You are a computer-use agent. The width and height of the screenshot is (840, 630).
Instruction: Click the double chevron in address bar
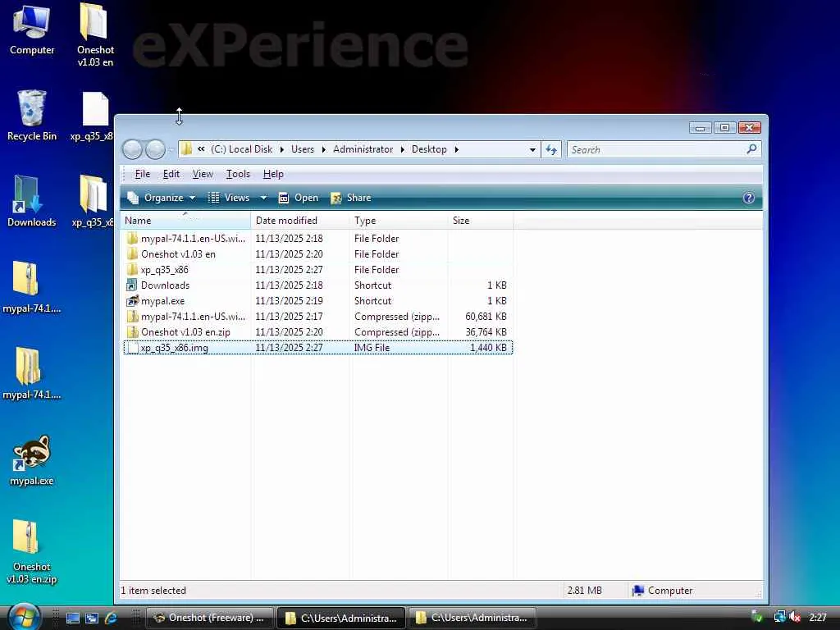(201, 149)
